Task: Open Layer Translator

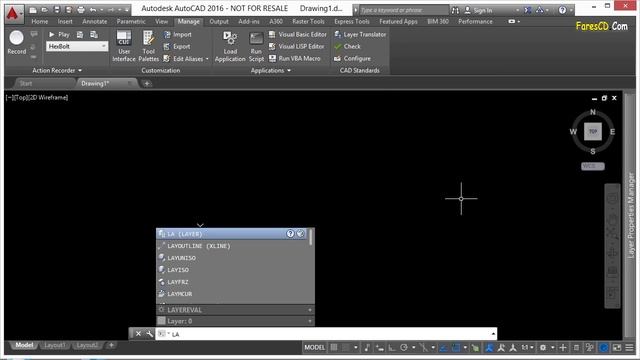Action: click(x=360, y=35)
